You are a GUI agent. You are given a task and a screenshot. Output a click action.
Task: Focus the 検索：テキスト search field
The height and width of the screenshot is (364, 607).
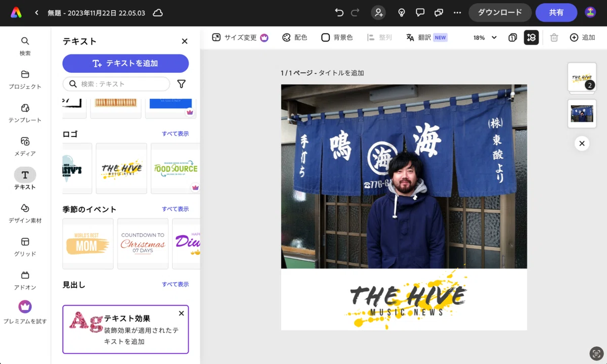pyautogui.click(x=116, y=84)
